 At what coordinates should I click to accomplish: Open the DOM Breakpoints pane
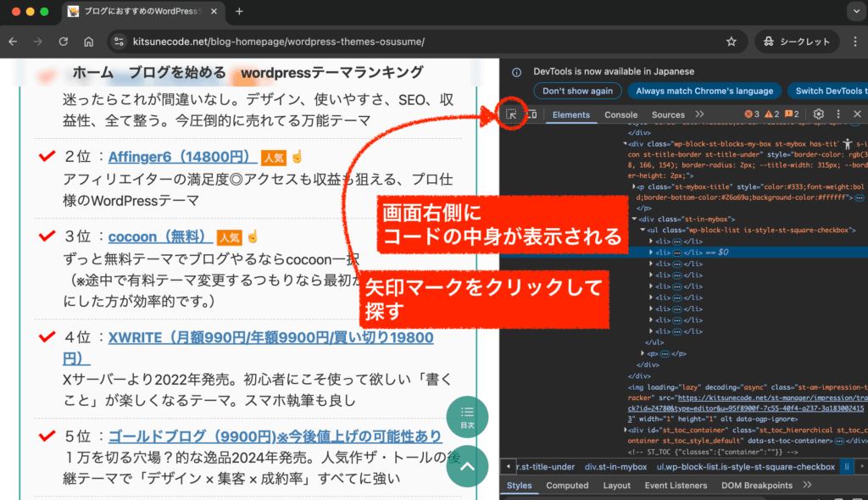tap(756, 486)
